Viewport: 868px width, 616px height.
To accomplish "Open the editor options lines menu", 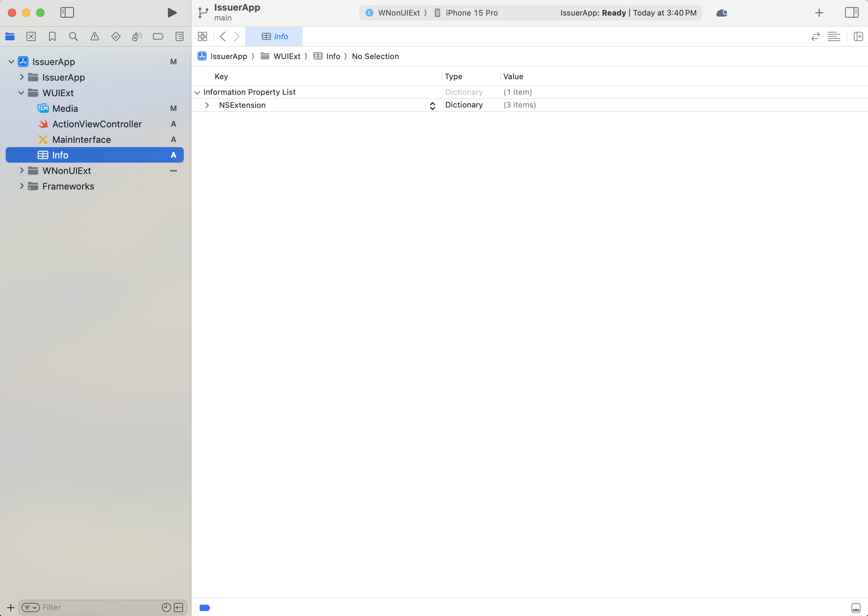I will [x=834, y=36].
